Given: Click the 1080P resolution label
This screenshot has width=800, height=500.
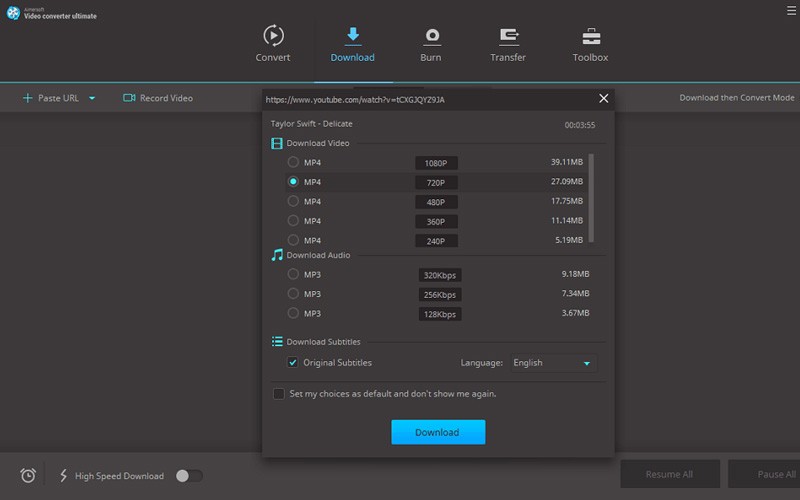Looking at the screenshot, I should (436, 163).
